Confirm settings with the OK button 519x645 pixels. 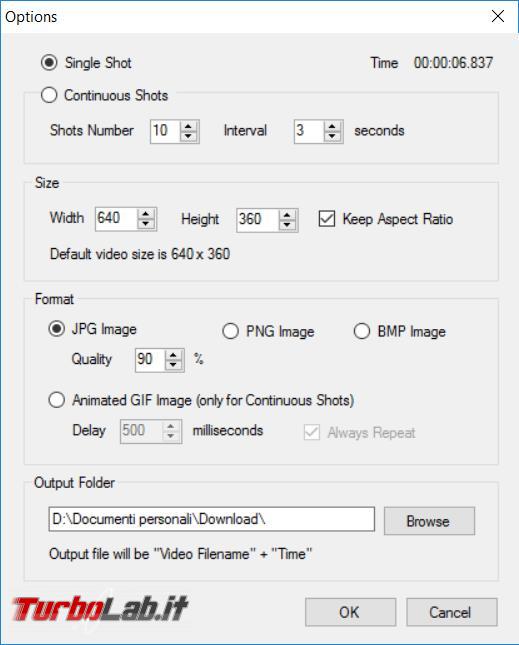(x=350, y=612)
